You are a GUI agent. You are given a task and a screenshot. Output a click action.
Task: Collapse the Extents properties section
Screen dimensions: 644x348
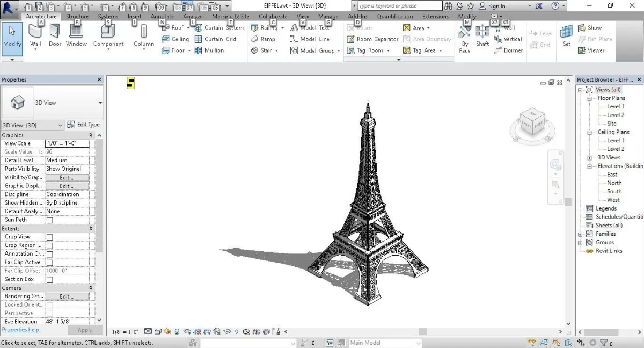[x=91, y=229]
